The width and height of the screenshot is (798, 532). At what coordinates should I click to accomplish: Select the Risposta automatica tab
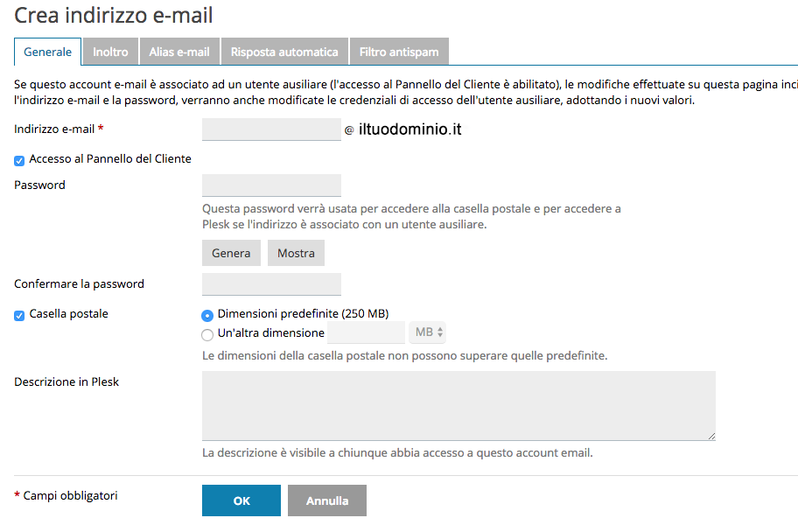284,52
